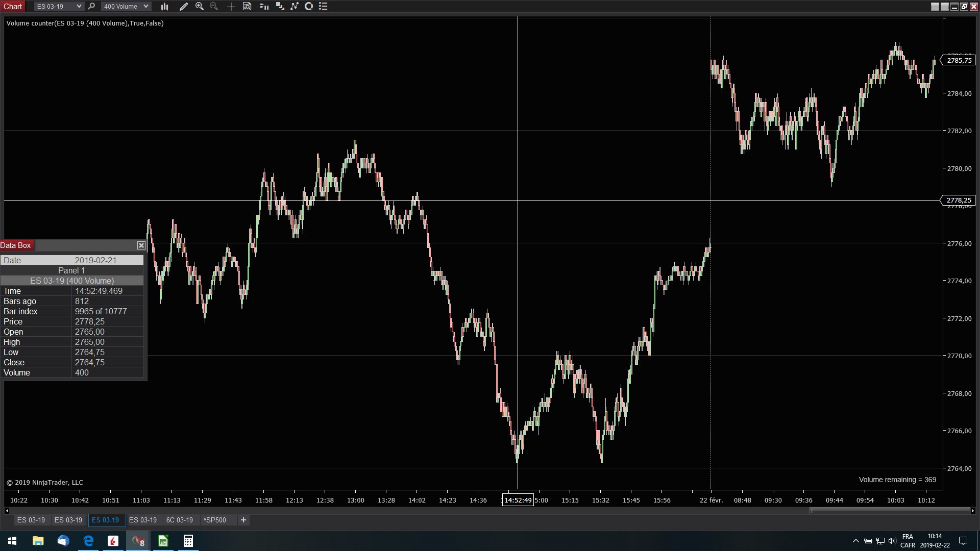Click the right scroll arrow of chart scrollbar
This screenshot has height=551, width=980.
coord(973,511)
